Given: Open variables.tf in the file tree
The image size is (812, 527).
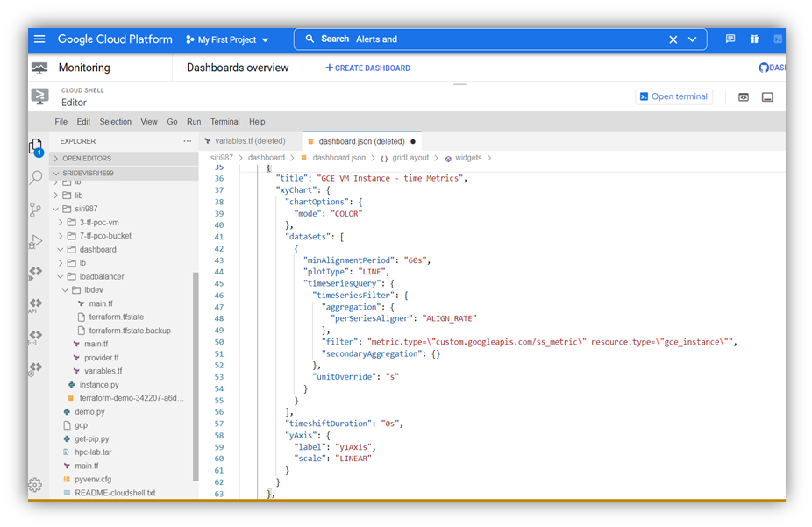Looking at the screenshot, I should point(103,371).
